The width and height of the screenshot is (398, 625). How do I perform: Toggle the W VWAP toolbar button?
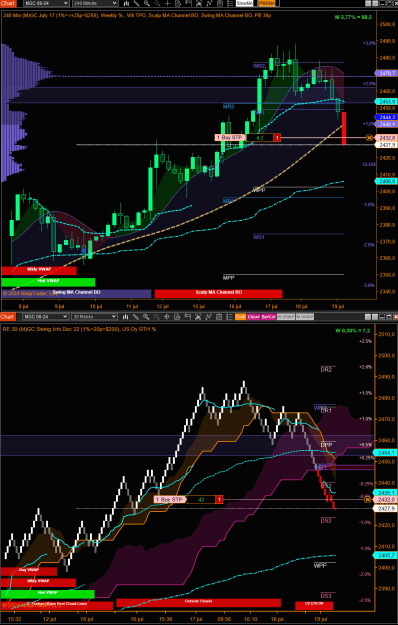(x=286, y=317)
